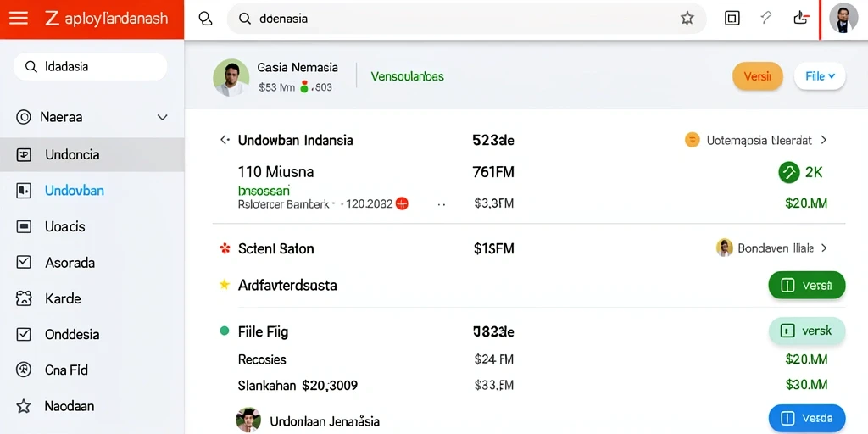The width and height of the screenshot is (868, 434).
Task: Click the Slankahan $20,3009 row
Action: (298, 386)
